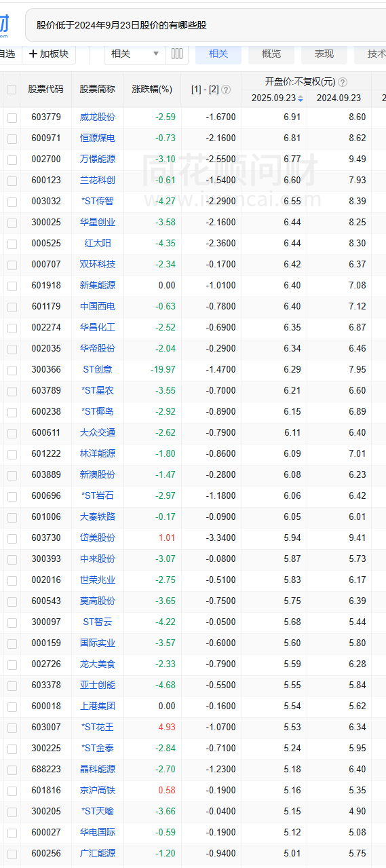Click stock code 601006
The height and width of the screenshot is (868, 386).
point(46,517)
